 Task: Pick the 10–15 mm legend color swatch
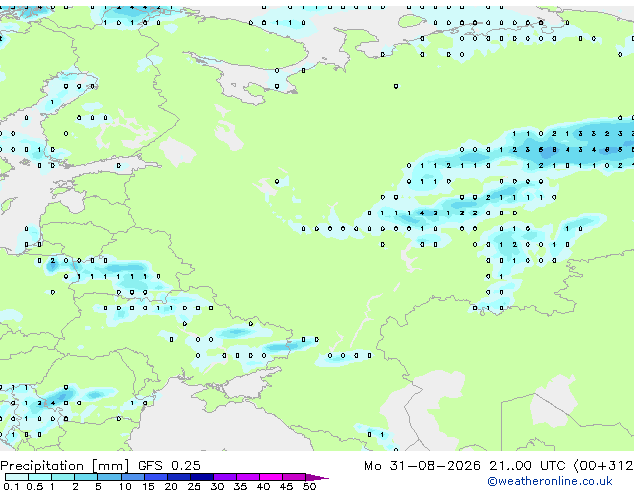(x=132, y=477)
